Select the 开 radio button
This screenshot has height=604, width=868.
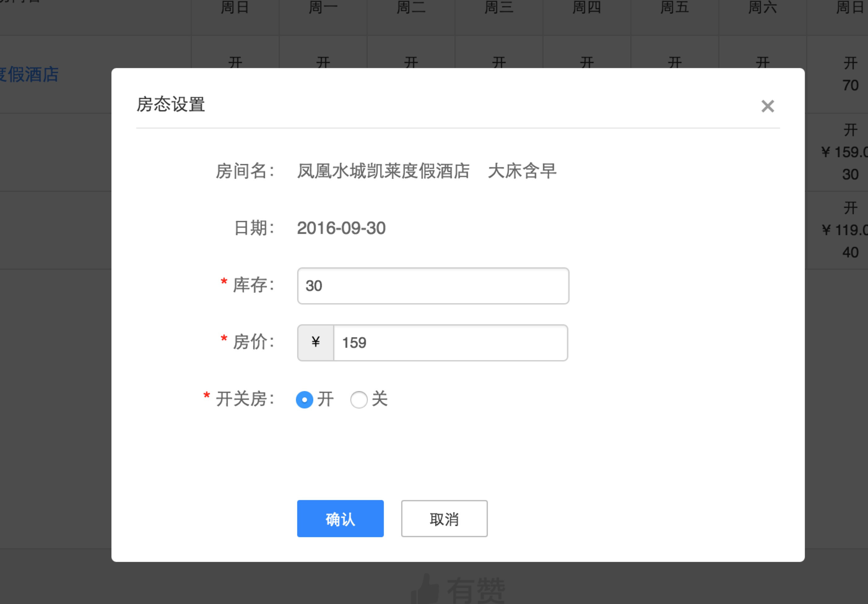[304, 399]
